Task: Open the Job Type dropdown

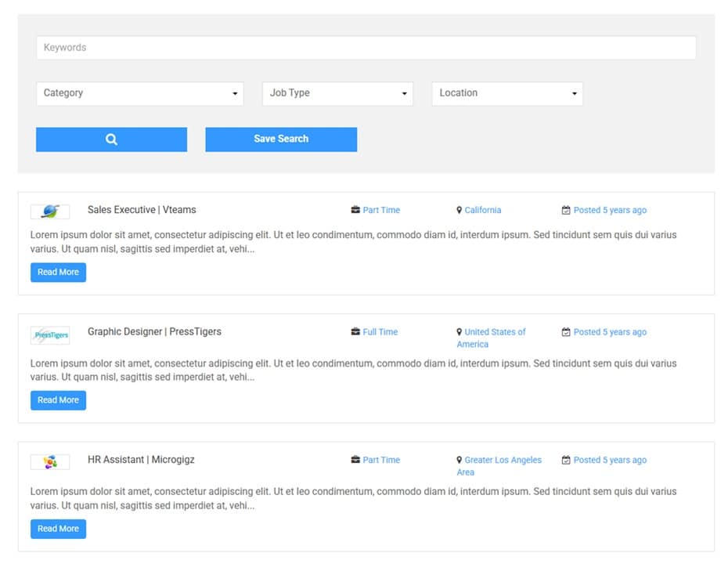Action: (337, 93)
